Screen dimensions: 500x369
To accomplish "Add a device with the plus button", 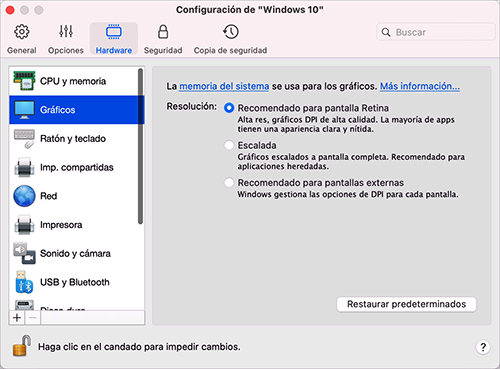I will pyautogui.click(x=17, y=318).
